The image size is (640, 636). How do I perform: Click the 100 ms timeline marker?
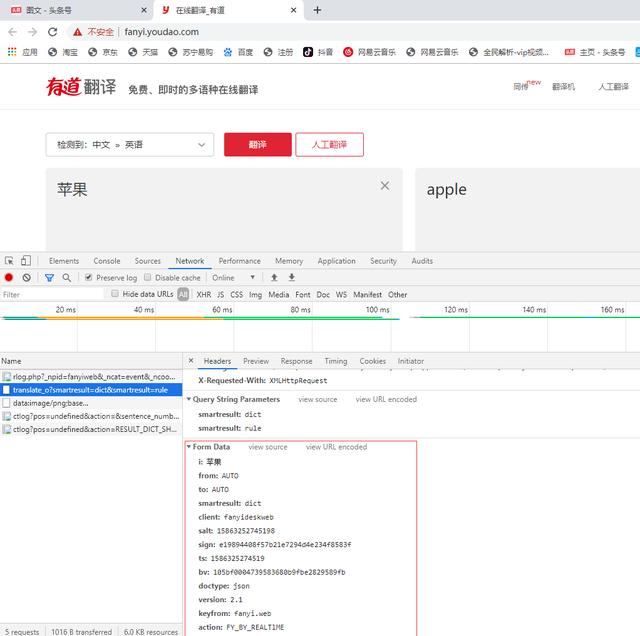(x=378, y=309)
